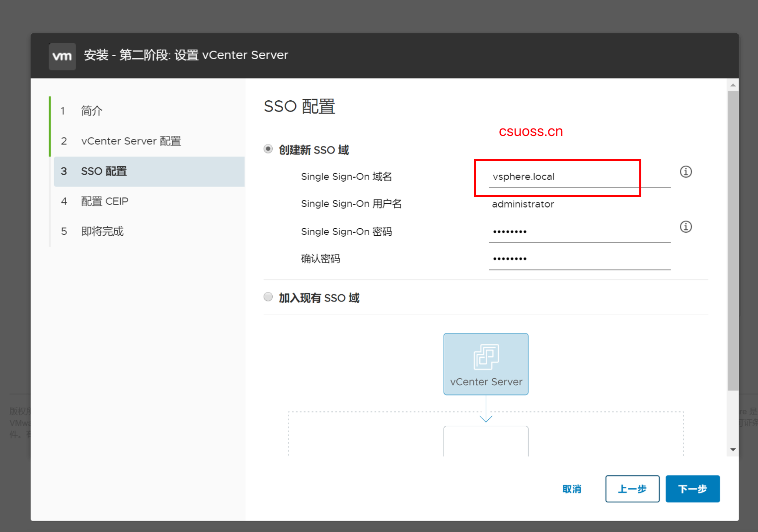
Task: Click the vsphere.local domain name field
Action: (x=580, y=177)
